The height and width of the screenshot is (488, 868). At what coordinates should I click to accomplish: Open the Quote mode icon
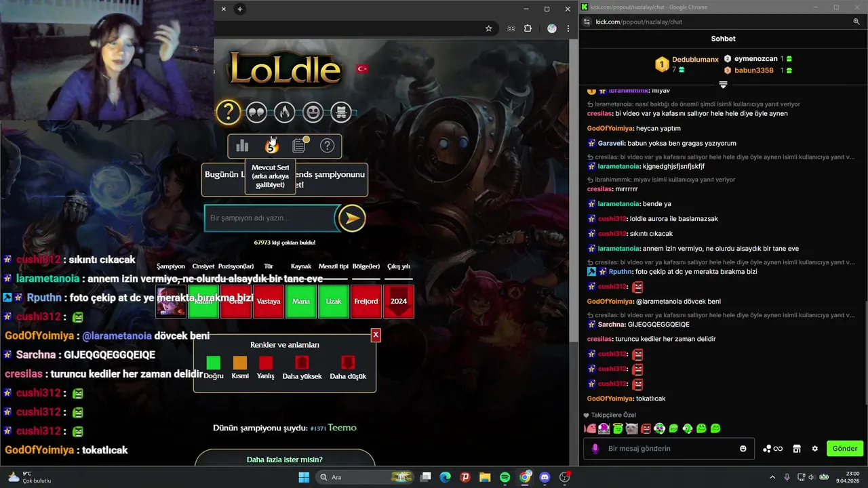[256, 112]
